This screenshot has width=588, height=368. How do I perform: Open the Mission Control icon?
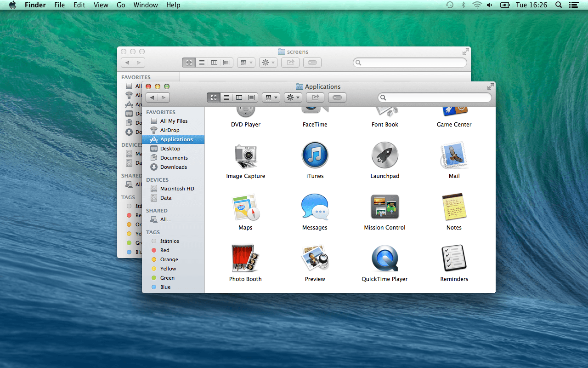click(x=384, y=207)
